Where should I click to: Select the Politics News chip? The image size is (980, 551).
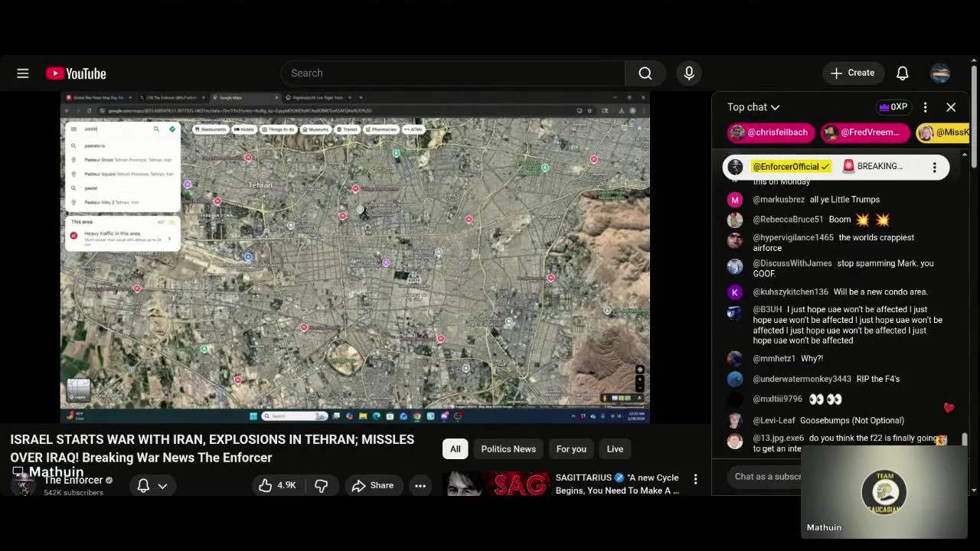pyautogui.click(x=508, y=449)
